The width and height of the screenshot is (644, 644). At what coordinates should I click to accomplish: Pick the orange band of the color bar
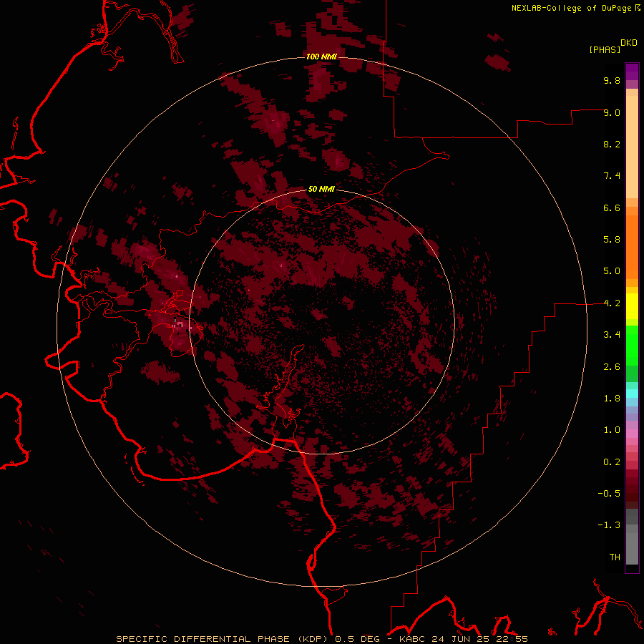(632, 247)
